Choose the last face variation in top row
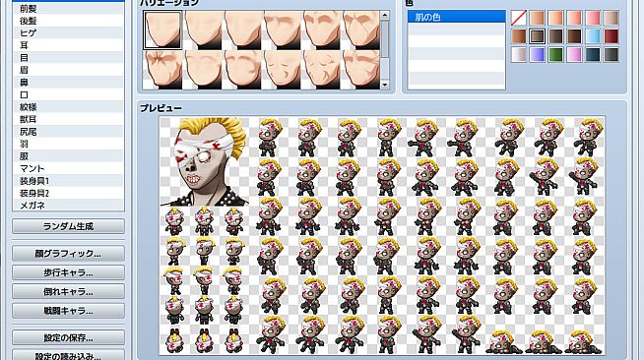644x360 pixels. pyautogui.click(x=361, y=30)
